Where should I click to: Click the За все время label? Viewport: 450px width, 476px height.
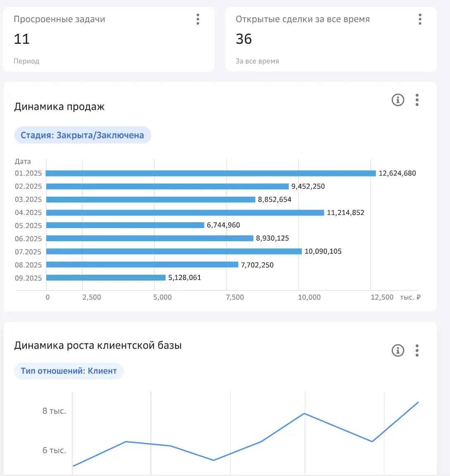258,61
